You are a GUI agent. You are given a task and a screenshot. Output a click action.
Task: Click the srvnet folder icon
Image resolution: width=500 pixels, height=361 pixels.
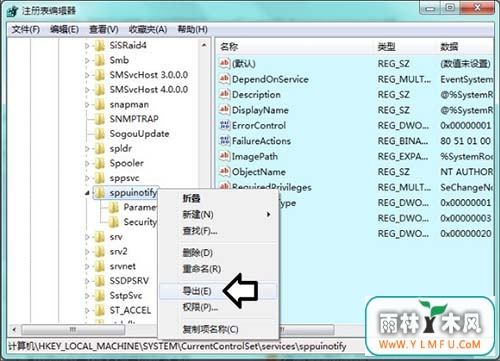(99, 266)
